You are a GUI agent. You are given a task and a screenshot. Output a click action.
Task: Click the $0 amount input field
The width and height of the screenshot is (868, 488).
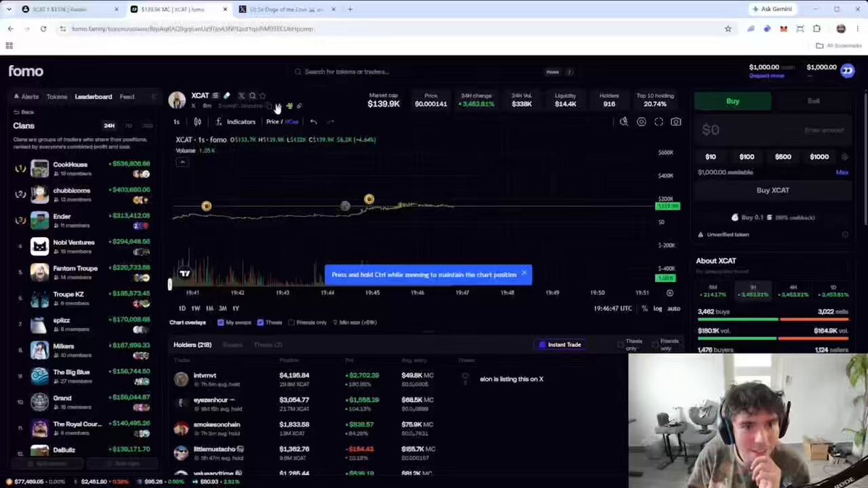tap(773, 130)
